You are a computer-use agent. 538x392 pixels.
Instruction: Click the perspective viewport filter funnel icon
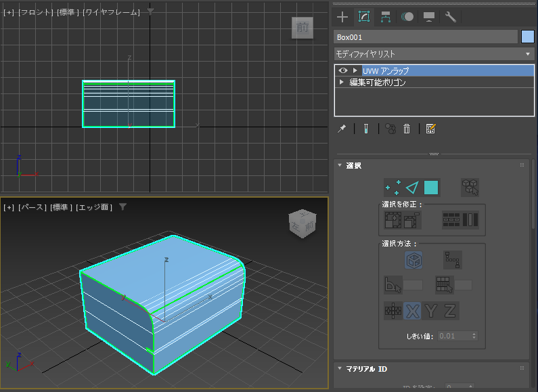click(122, 206)
